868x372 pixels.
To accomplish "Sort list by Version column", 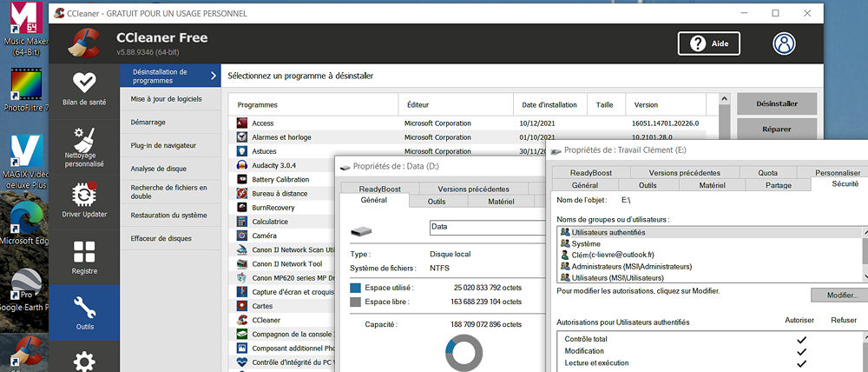I will pos(666,105).
